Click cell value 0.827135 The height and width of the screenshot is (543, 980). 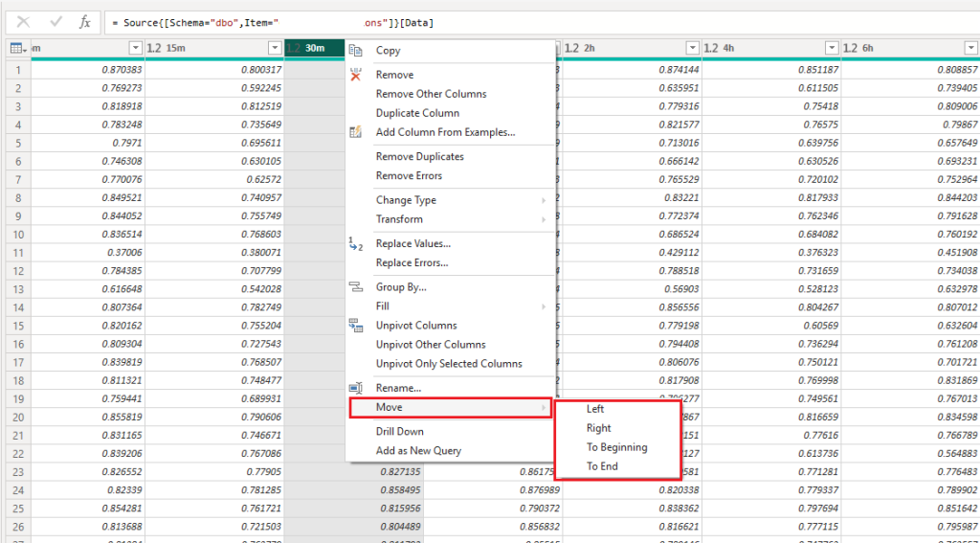(401, 472)
